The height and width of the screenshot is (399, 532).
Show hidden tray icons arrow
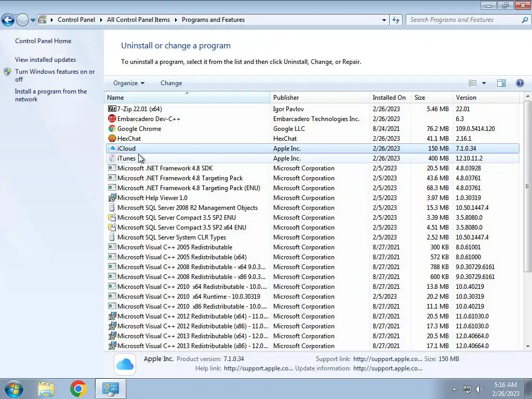point(454,389)
